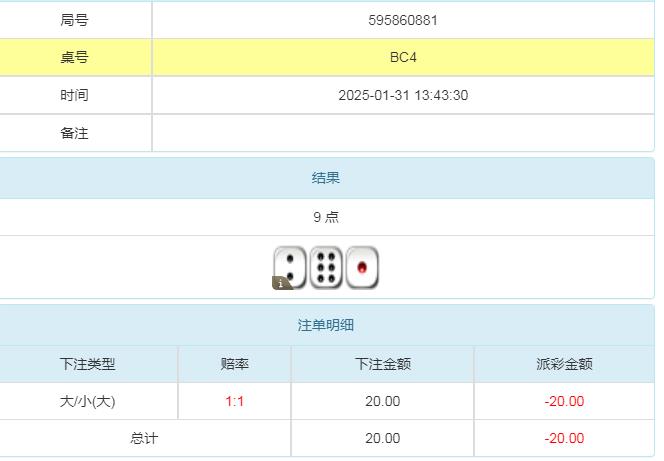Image resolution: width=664 pixels, height=461 pixels.
Task: Click the empty 备注 remarks field
Action: coord(403,133)
